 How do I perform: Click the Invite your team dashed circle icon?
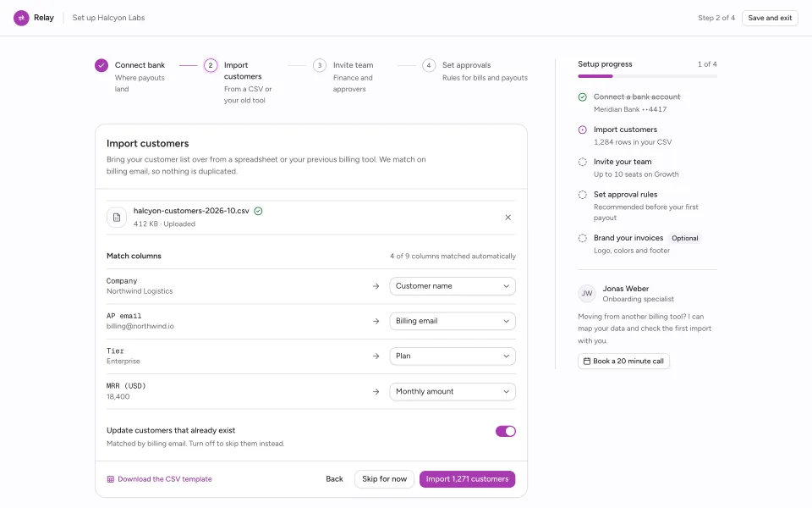tap(583, 162)
